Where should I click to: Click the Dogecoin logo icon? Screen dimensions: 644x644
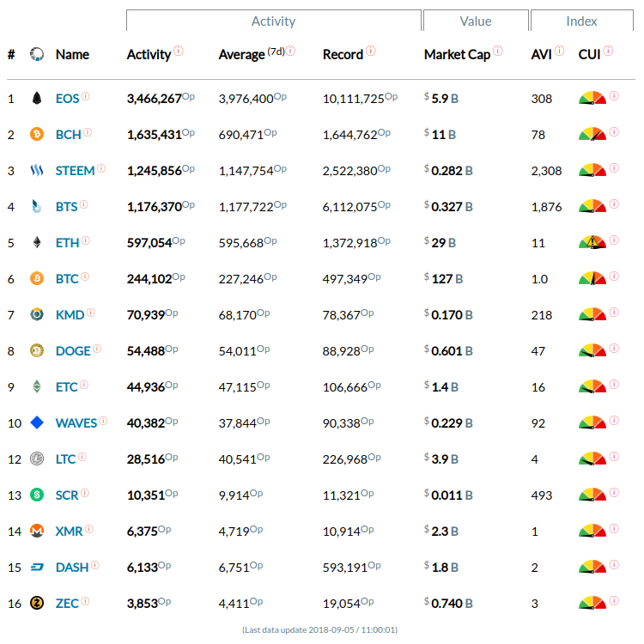point(36,350)
